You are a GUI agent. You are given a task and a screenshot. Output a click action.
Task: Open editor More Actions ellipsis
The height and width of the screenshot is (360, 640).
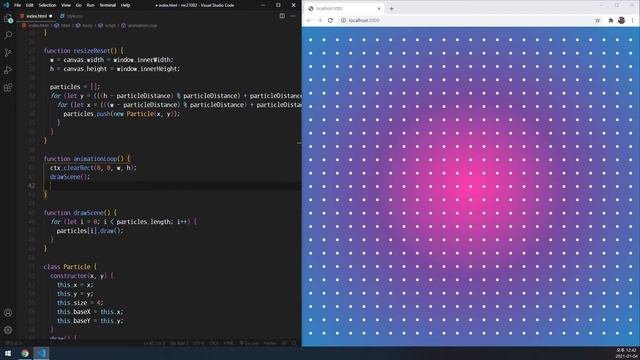[x=293, y=16]
